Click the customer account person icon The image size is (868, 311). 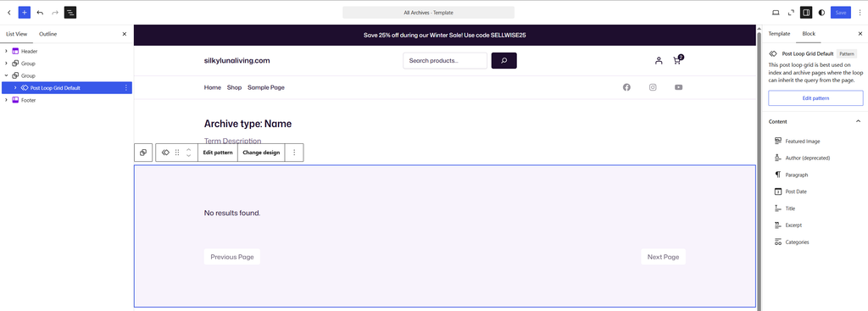pyautogui.click(x=658, y=61)
